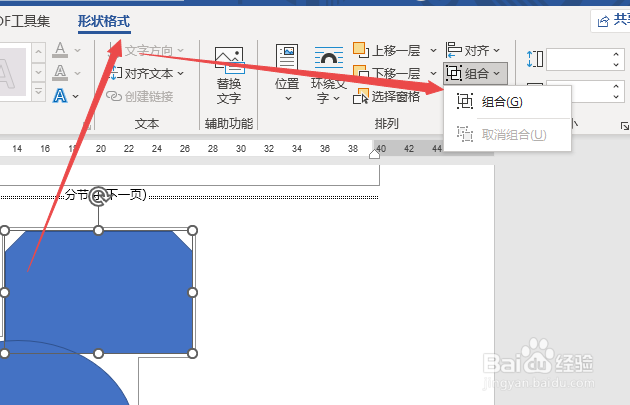Click 替换文字 alt text button
This screenshot has width=630, height=405.
(x=229, y=75)
